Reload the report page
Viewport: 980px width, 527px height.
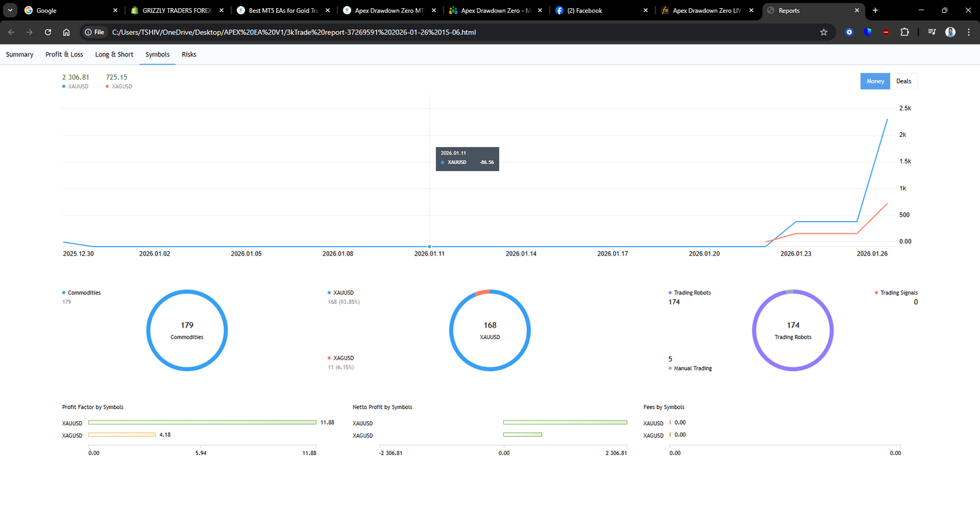click(x=47, y=32)
